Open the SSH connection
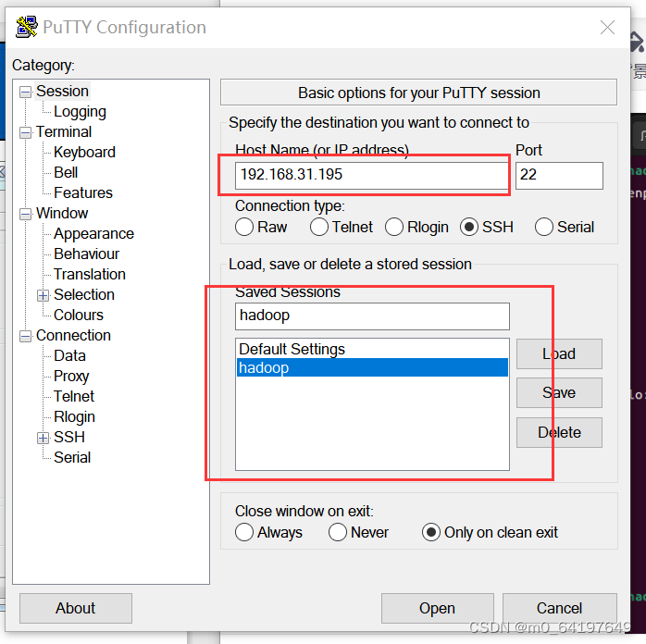Screen dimensions: 646x644 (437, 609)
